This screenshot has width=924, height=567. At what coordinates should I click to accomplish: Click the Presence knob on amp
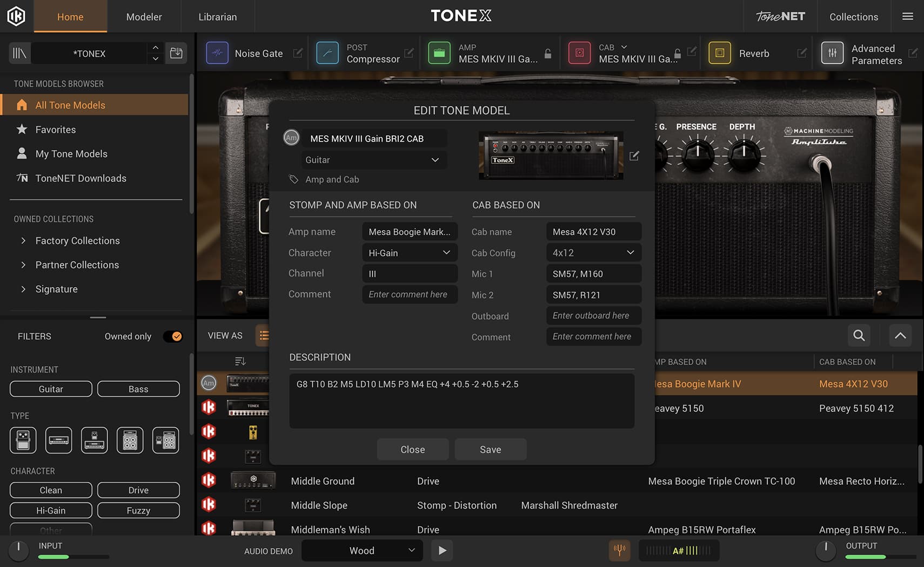[x=698, y=154]
